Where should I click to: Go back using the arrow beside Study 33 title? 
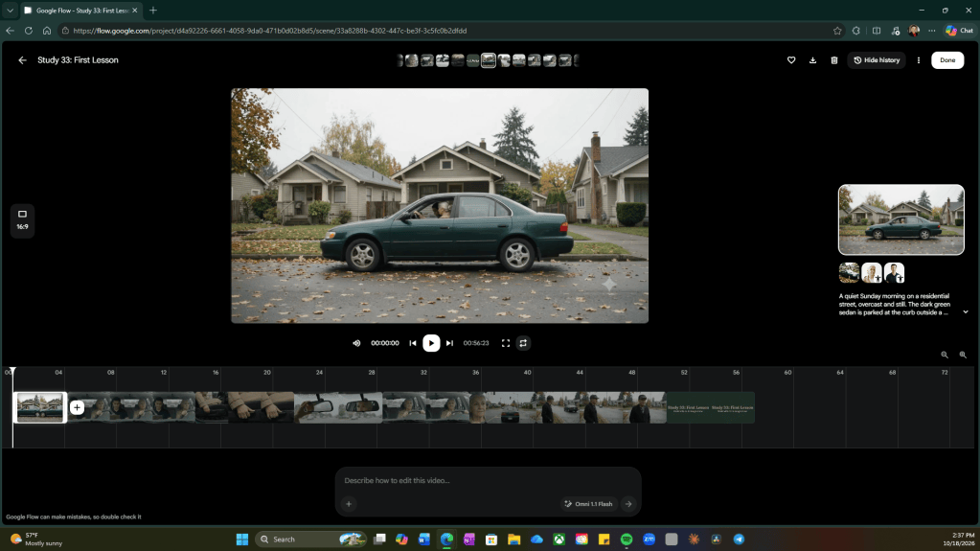coord(22,60)
